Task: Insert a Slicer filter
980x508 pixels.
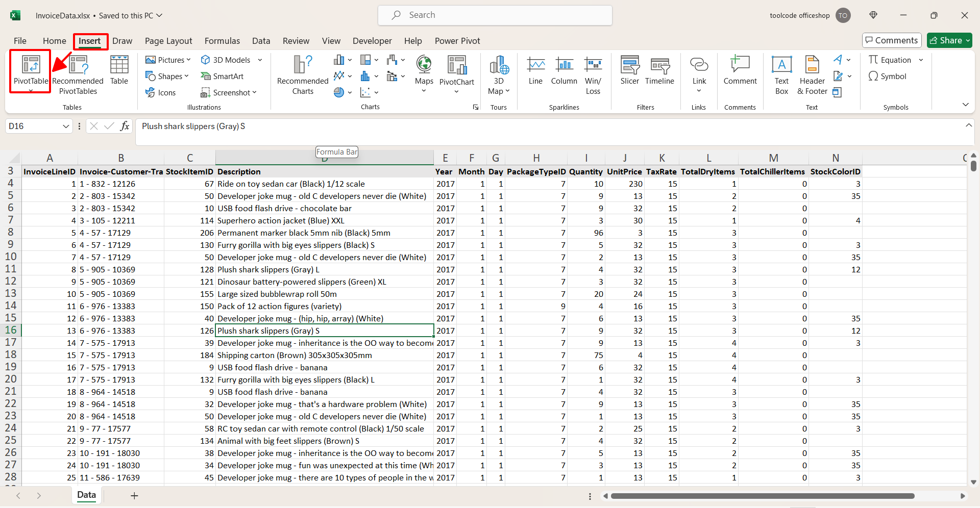Action: coord(629,70)
